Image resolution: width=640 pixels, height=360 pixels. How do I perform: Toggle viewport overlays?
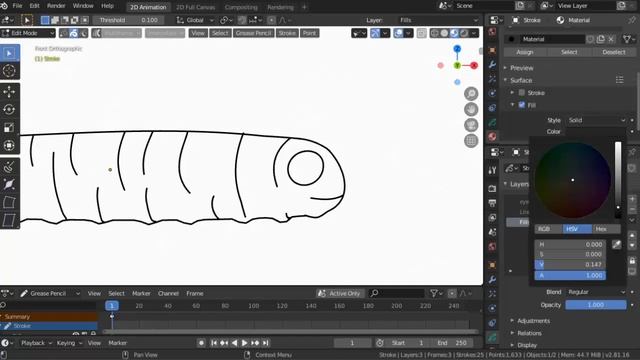(x=398, y=33)
